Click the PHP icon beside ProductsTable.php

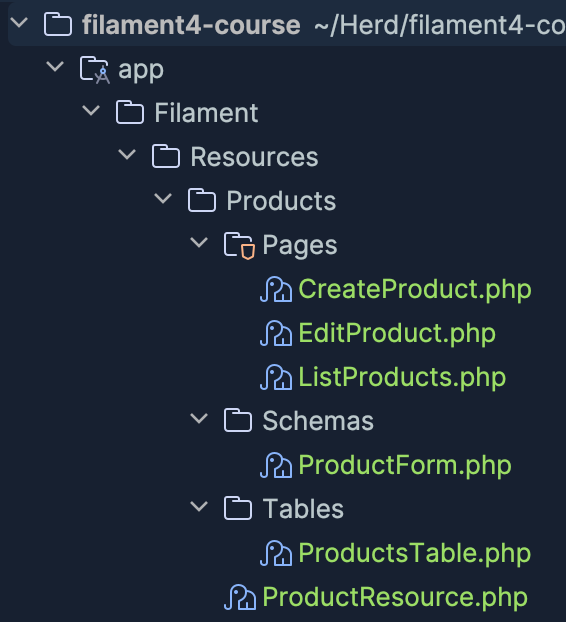coord(276,553)
